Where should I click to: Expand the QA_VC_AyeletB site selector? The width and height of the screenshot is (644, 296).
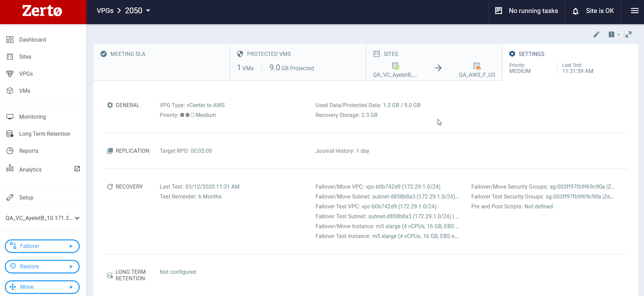(77, 218)
